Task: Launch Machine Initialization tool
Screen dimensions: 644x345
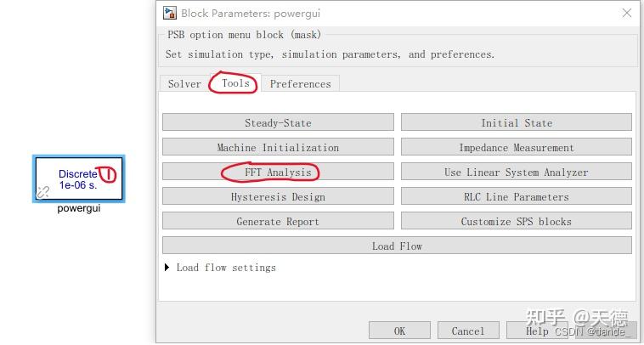Action: coord(278,147)
